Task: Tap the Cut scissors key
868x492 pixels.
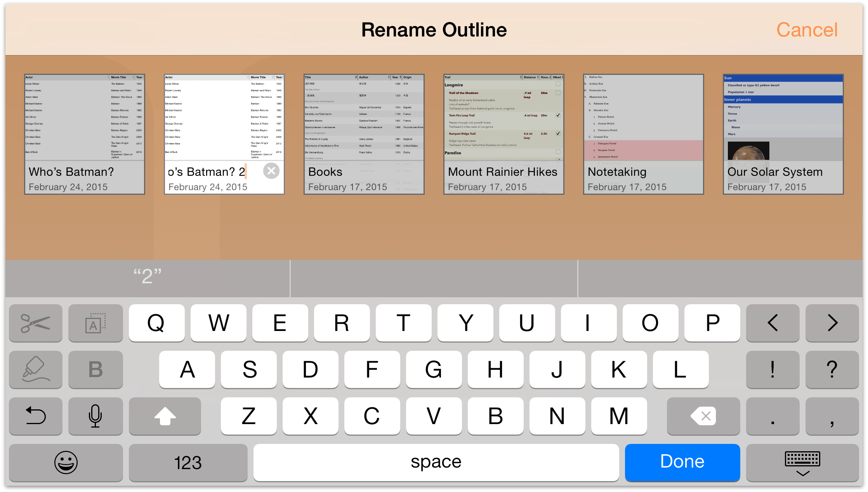Action: [36, 323]
